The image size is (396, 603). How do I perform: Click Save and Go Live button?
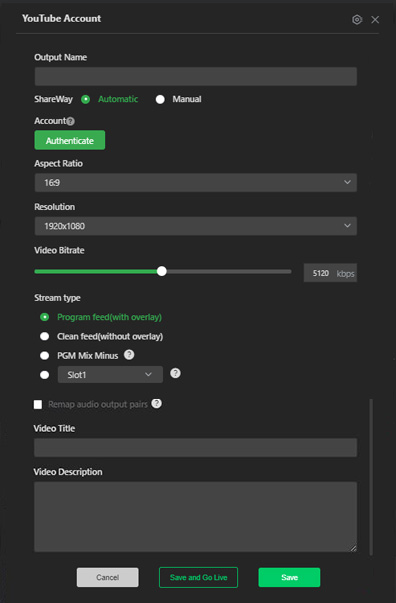(198, 577)
